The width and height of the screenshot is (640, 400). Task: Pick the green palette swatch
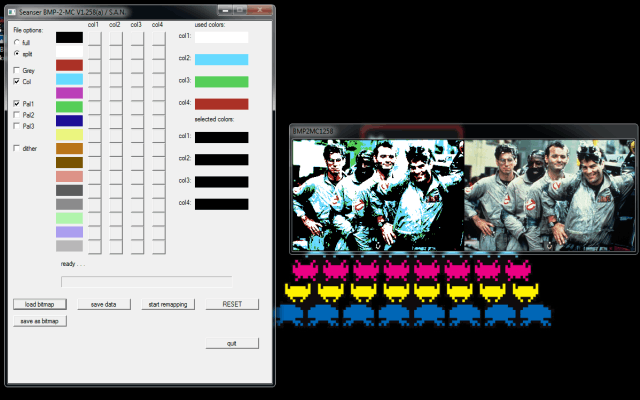(x=69, y=107)
